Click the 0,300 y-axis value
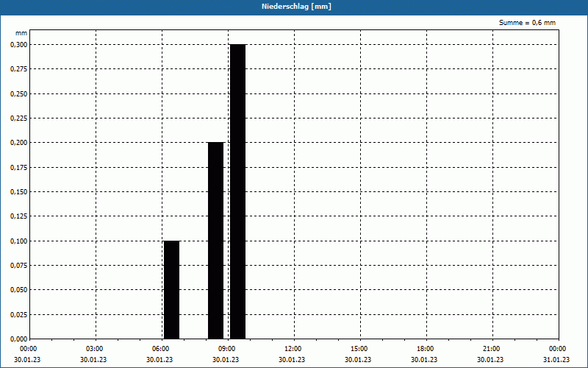Image resolution: width=588 pixels, height=368 pixels. [19, 45]
